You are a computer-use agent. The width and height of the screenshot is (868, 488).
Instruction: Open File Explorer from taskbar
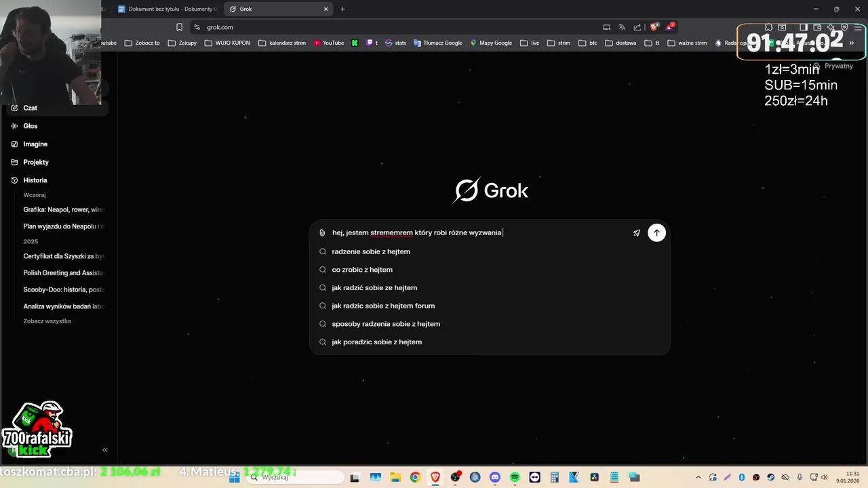[395, 477]
